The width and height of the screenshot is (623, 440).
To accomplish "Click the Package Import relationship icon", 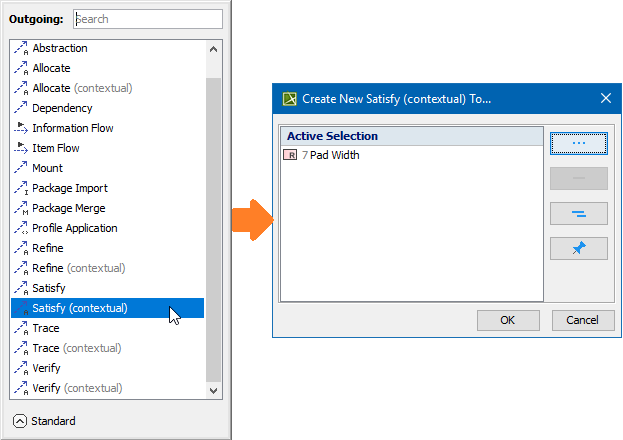I will tap(21, 188).
